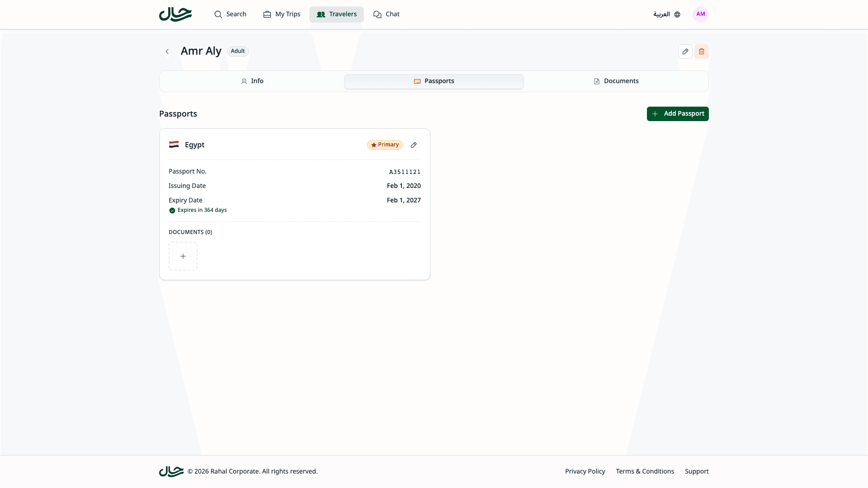Open the Privacy Policy link
Image resolution: width=868 pixels, height=488 pixels.
coord(585,471)
